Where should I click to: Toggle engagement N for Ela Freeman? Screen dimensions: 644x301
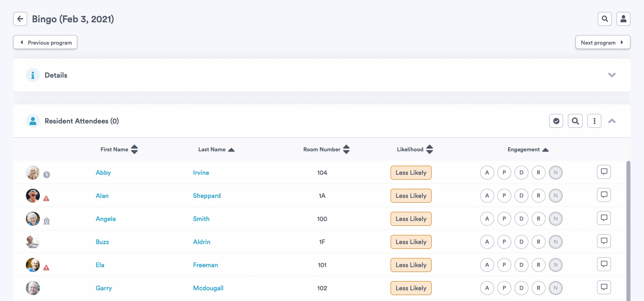tap(556, 265)
